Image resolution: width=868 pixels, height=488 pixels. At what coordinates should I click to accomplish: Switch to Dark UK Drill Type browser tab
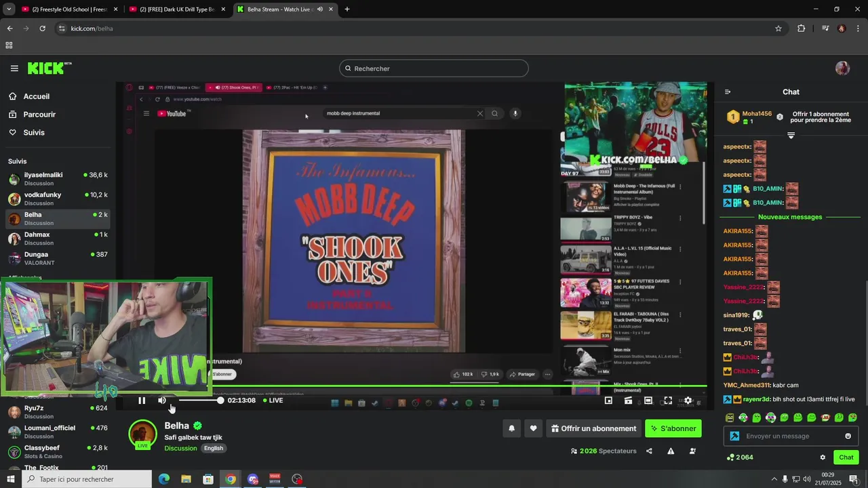click(176, 9)
